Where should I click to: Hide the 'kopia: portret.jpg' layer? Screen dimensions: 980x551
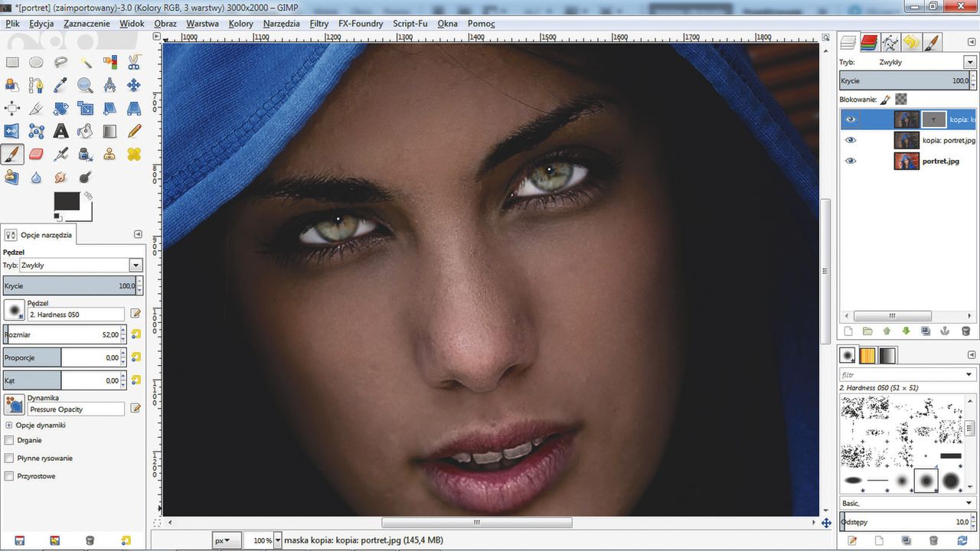[851, 140]
